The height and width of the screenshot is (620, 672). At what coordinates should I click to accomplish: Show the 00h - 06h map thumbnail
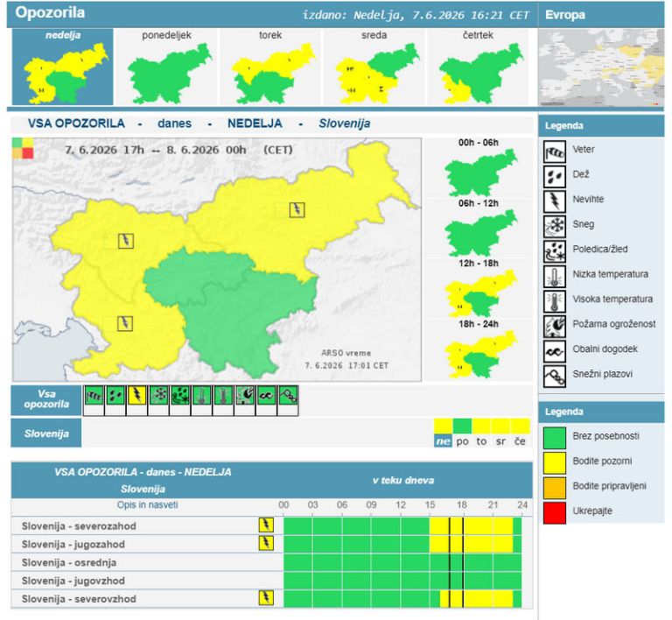[479, 168]
